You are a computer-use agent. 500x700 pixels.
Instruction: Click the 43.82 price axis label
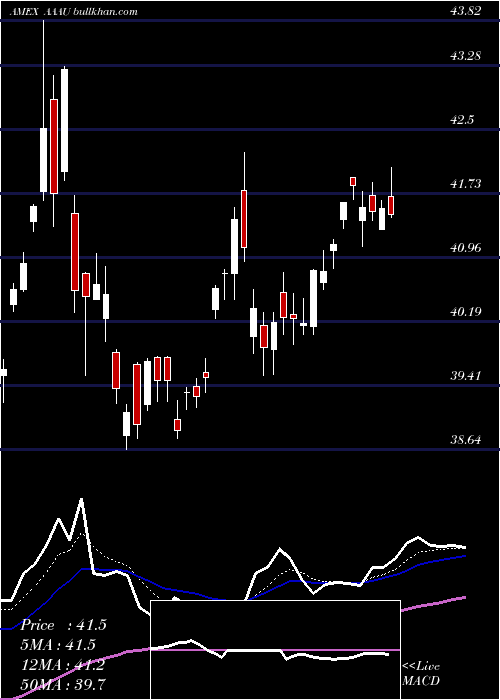466,11
